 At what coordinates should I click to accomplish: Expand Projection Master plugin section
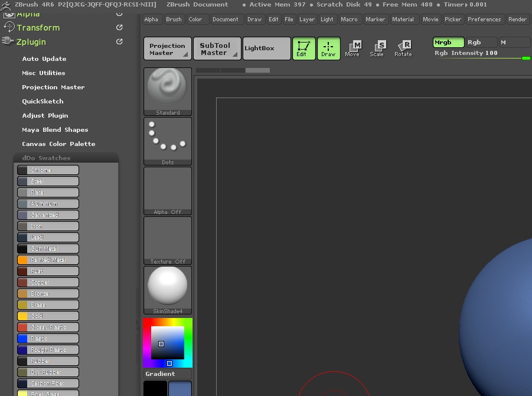pos(53,87)
